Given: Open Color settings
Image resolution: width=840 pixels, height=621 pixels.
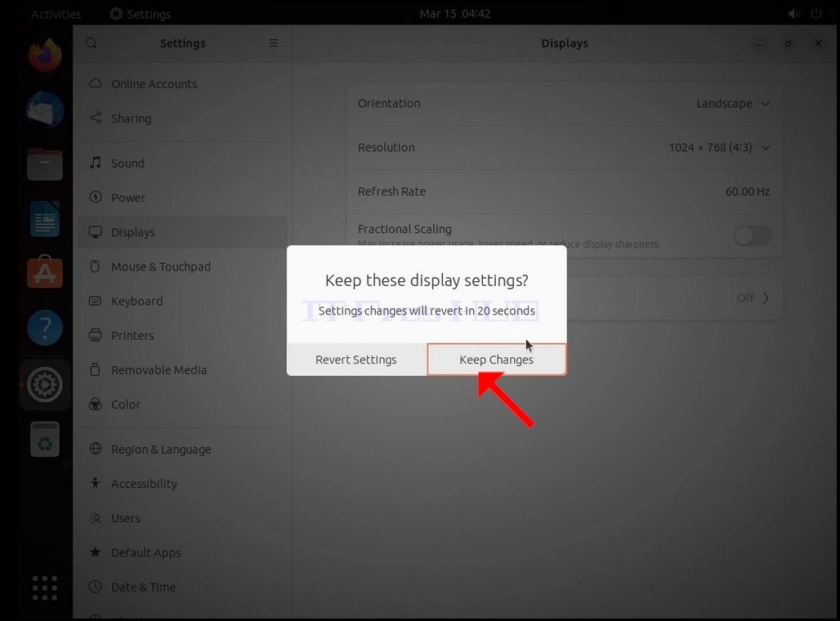Looking at the screenshot, I should pyautogui.click(x=183, y=404).
